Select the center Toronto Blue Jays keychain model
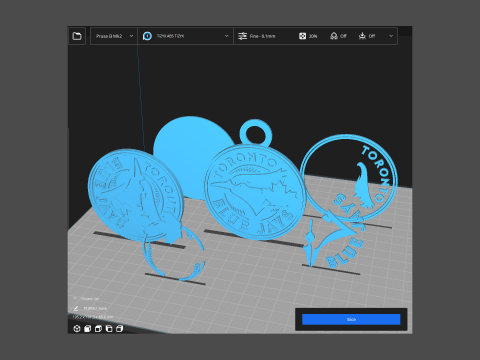Viewport: 480px width, 360px height. click(255, 192)
